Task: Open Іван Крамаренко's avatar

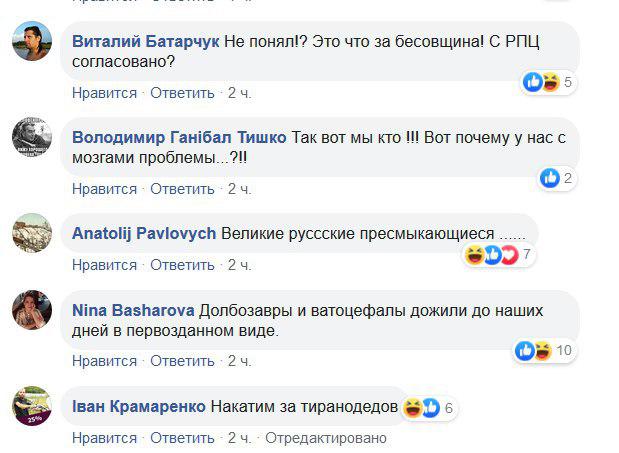Action: 32,407
